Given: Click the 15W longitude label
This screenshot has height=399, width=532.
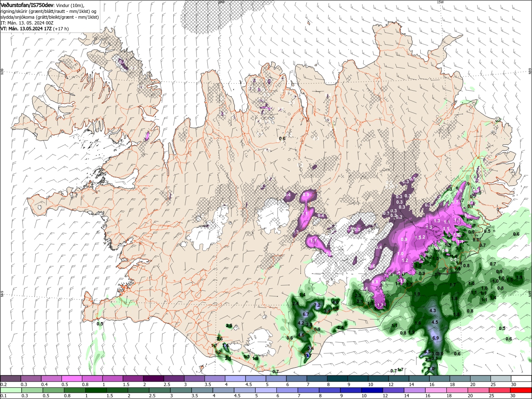Looking at the screenshot, I should click(440, 2).
